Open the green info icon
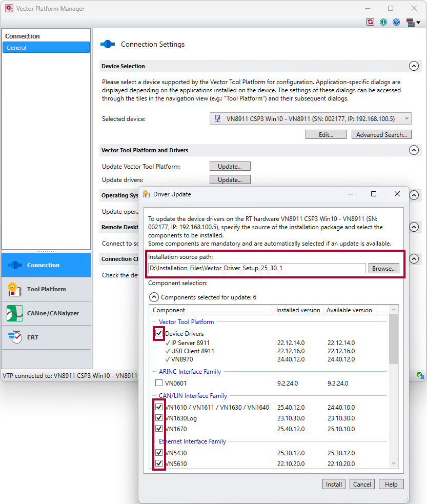Screen dimensions: 427x504 tap(383, 22)
